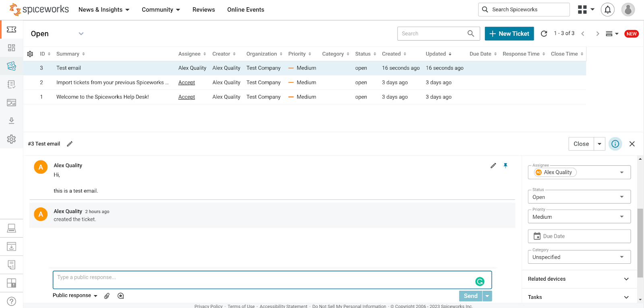
Task: Accept ticket 2 via Accept link
Action: [186, 82]
